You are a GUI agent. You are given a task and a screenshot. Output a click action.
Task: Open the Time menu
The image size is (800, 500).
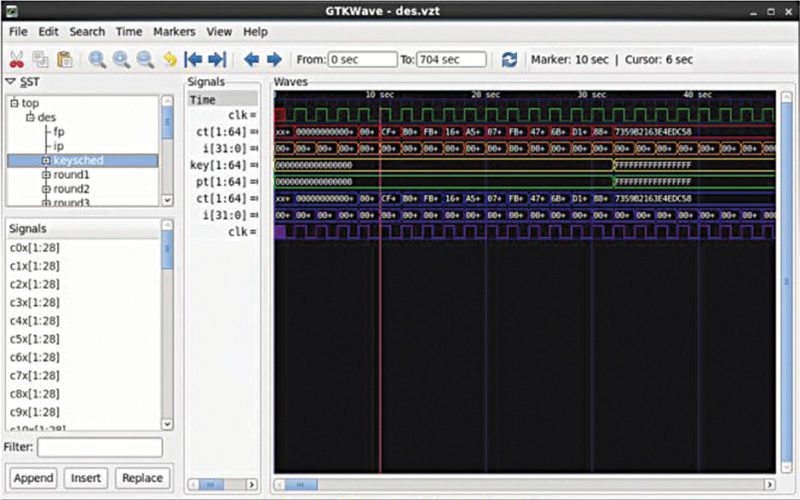pyautogui.click(x=129, y=32)
